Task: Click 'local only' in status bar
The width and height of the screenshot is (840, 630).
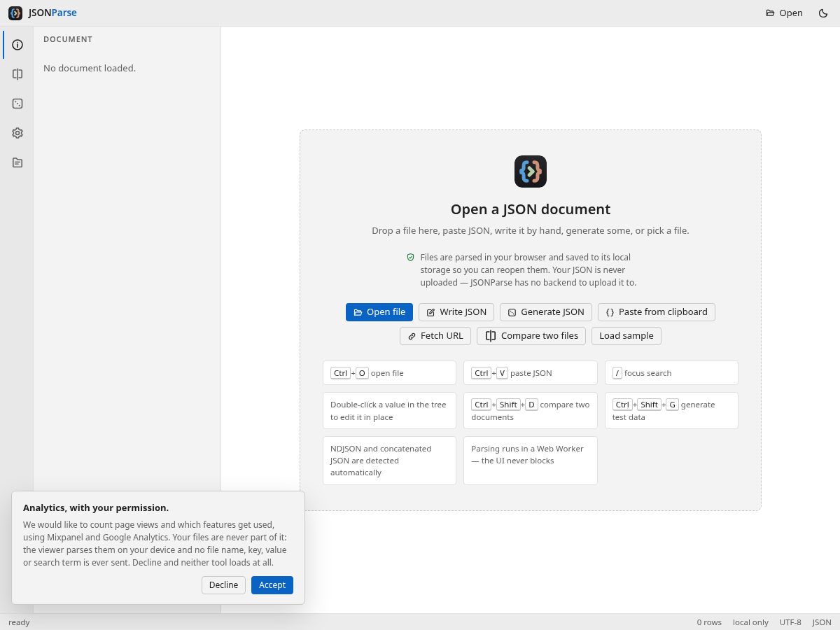Action: coord(750,622)
